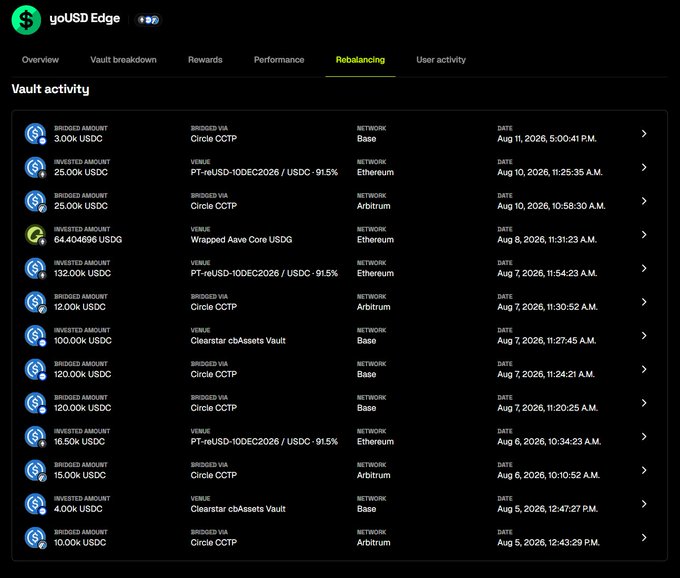Click Circle CCTP in the 3.00k USDC row
The width and height of the screenshot is (680, 578).
pyautogui.click(x=214, y=139)
